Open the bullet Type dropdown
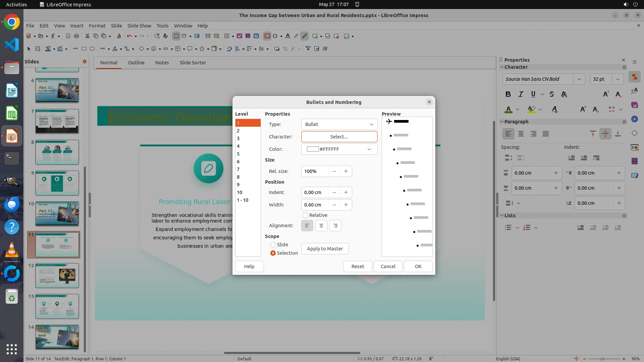The width and height of the screenshot is (644, 362). [339, 124]
